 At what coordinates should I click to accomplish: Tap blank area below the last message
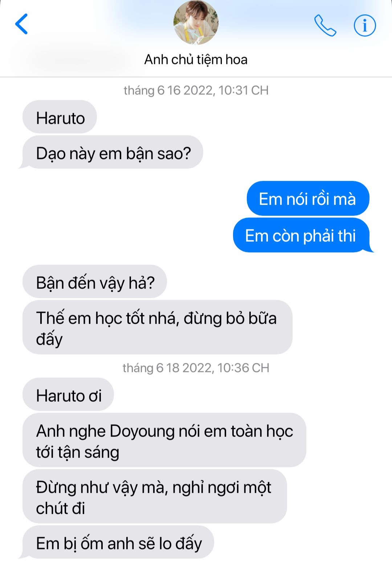tap(196, 565)
